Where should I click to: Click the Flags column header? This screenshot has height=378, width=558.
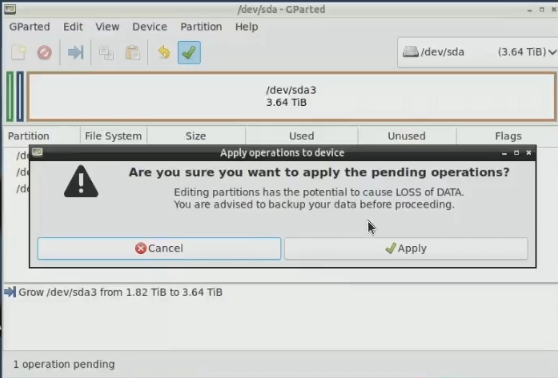pyautogui.click(x=508, y=136)
